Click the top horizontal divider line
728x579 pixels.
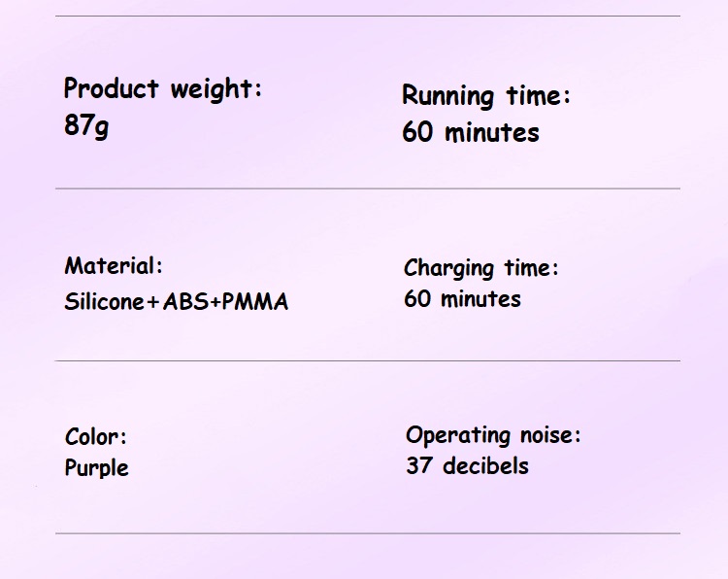(x=368, y=17)
